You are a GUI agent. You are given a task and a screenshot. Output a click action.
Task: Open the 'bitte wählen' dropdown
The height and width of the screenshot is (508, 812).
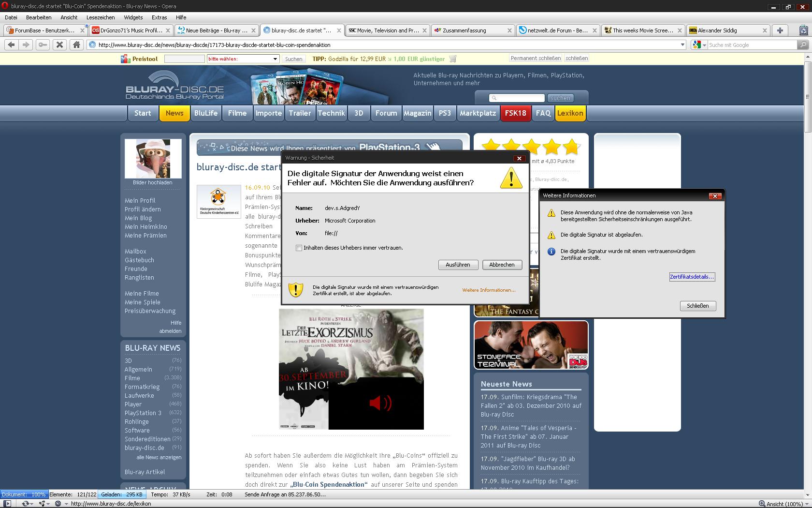(x=243, y=59)
